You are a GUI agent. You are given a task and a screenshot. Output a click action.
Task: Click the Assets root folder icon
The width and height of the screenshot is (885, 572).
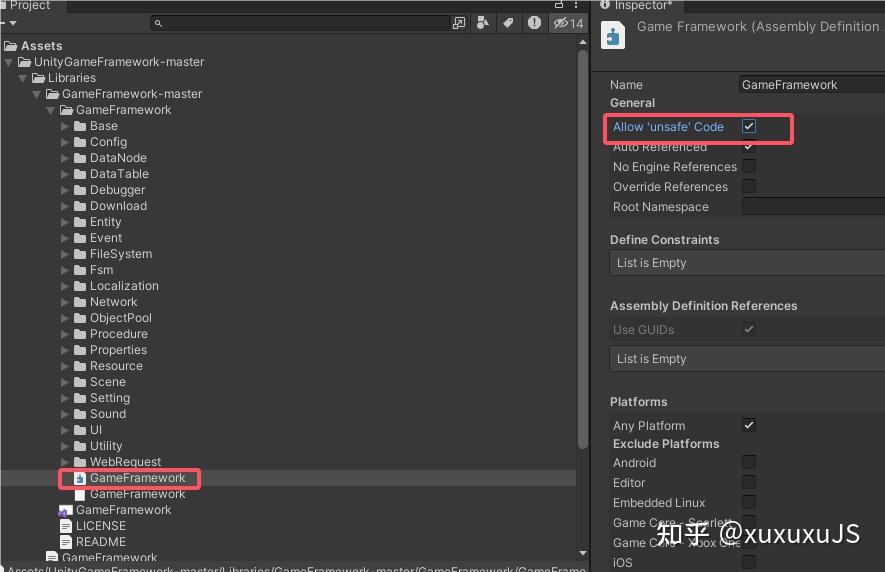(x=11, y=46)
